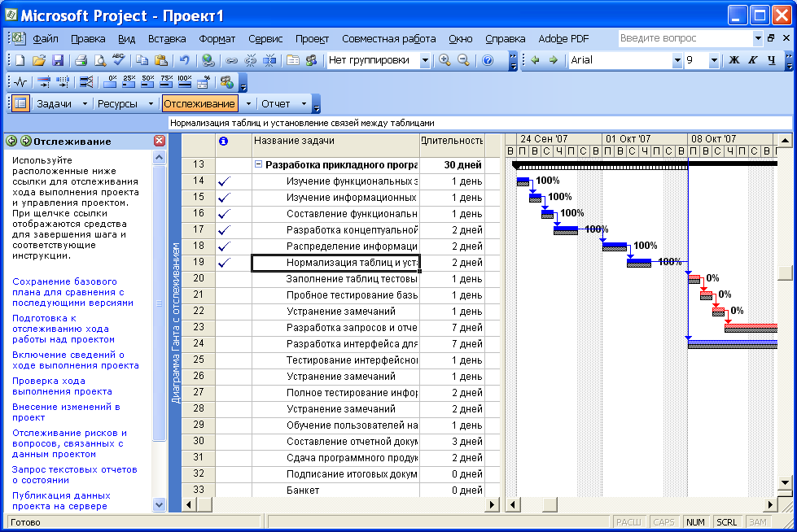Viewport: 797px width, 532px height.
Task: Click the 100% bar of task 19 in Gantt chart
Action: [x=639, y=263]
